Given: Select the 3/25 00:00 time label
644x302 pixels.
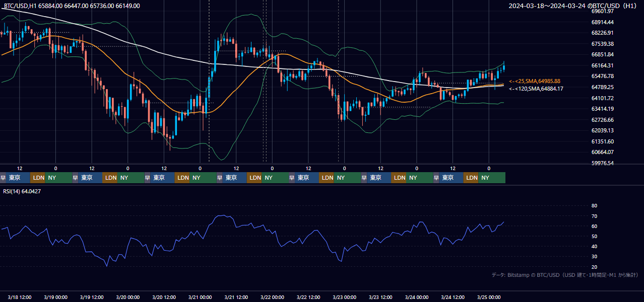Looking at the screenshot, I should pyautogui.click(x=489, y=297).
